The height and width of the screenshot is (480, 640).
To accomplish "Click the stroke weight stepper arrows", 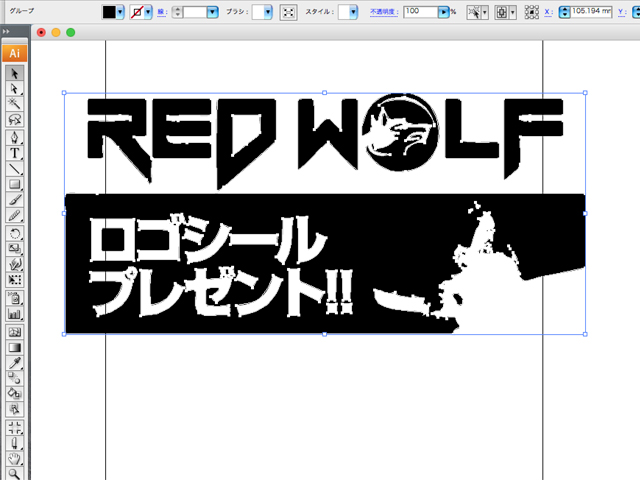I will coord(177,12).
